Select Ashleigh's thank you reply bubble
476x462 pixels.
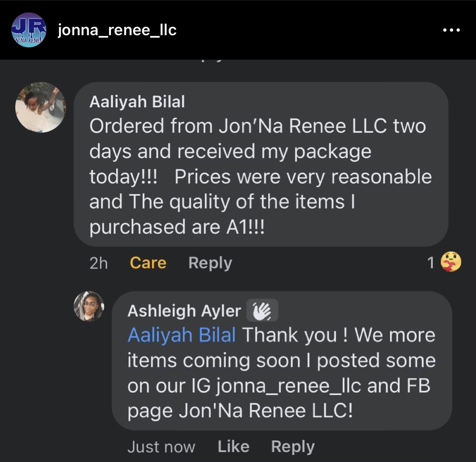282,361
